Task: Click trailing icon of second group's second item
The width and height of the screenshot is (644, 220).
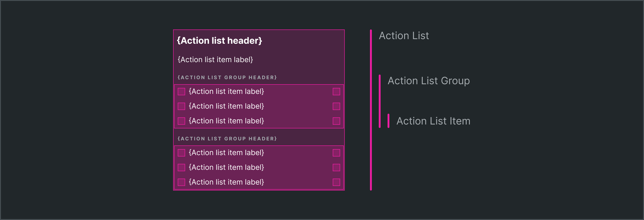Action: [x=336, y=168]
